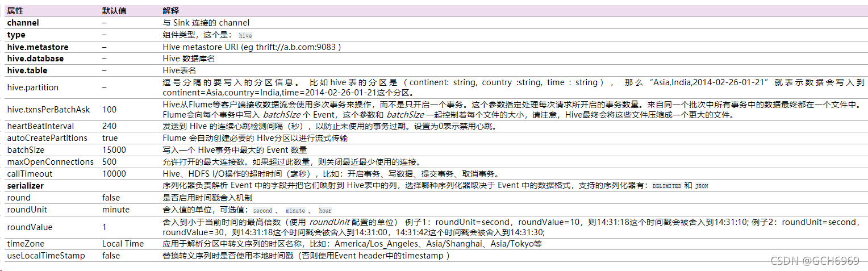
Task: Select the maxOpenConnections property name
Action: point(50,162)
